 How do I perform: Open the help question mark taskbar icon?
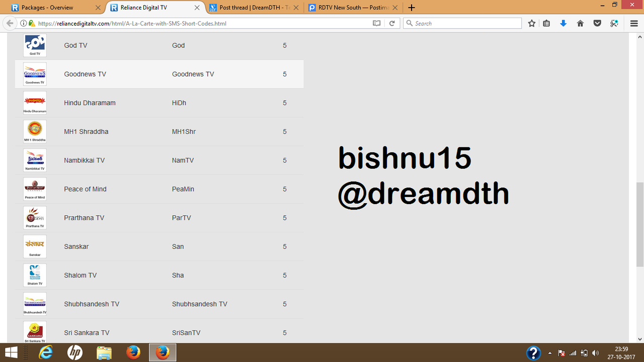pyautogui.click(x=534, y=353)
